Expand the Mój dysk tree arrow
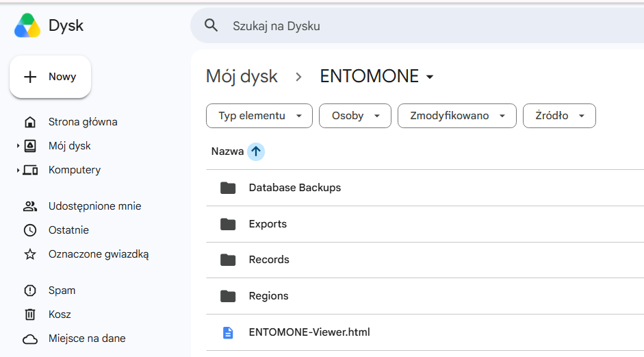 pyautogui.click(x=18, y=146)
